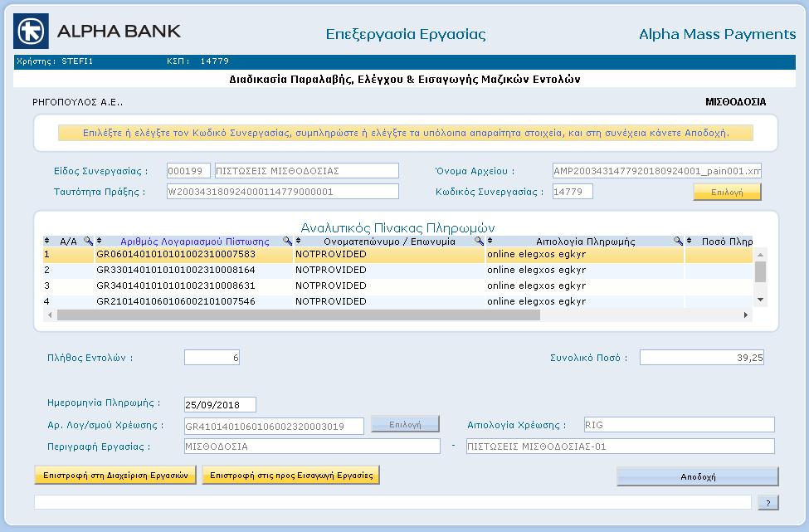Image resolution: width=809 pixels, height=532 pixels.
Task: Click 'online elegxos egkyr' in row 2
Action: [537, 270]
